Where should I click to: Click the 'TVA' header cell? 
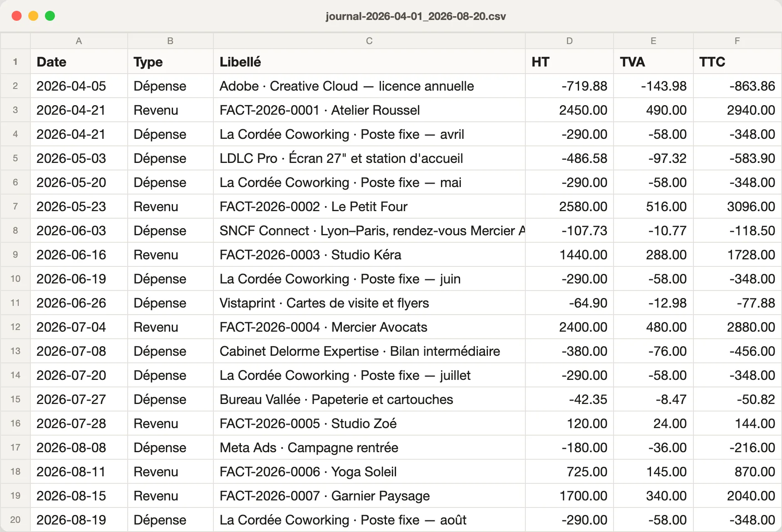(653, 62)
